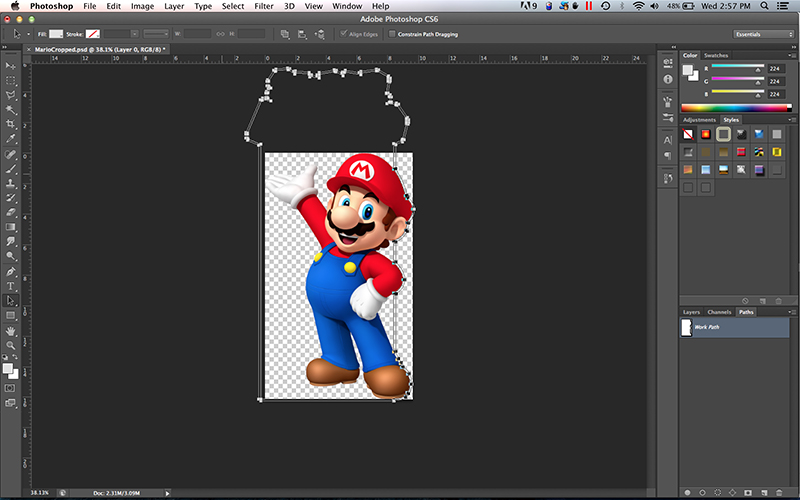Viewport: 800px width, 500px height.
Task: Select the Hand tool
Action: [x=10, y=331]
